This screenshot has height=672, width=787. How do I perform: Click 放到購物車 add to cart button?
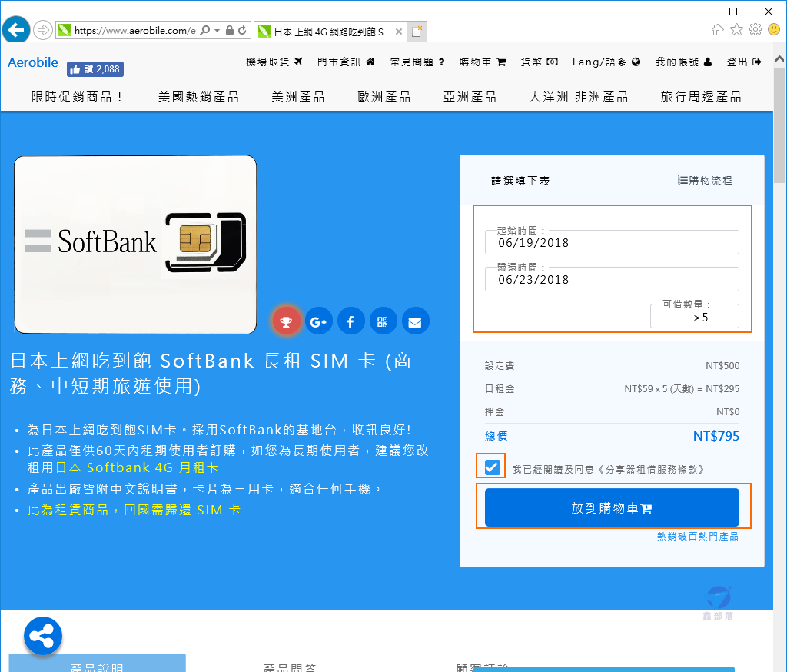(612, 507)
